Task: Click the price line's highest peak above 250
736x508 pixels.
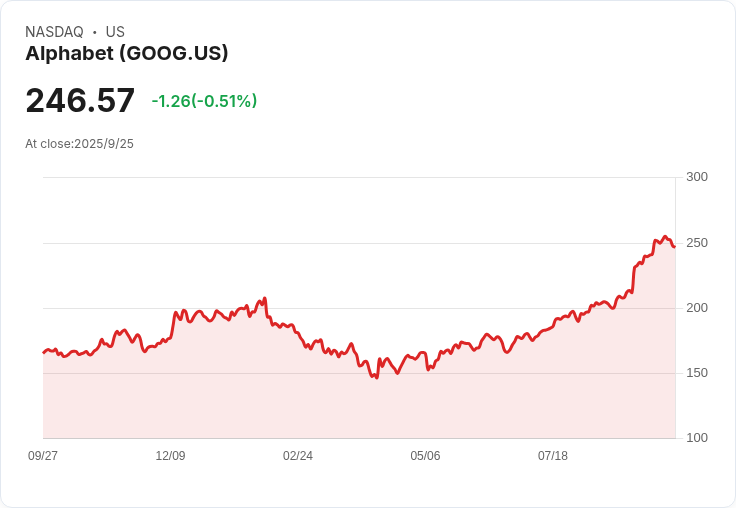Action: click(x=664, y=237)
